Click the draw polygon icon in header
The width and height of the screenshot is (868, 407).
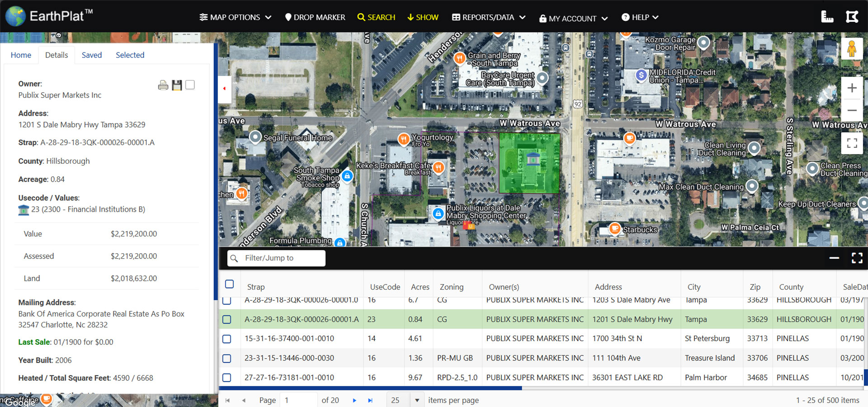(852, 17)
